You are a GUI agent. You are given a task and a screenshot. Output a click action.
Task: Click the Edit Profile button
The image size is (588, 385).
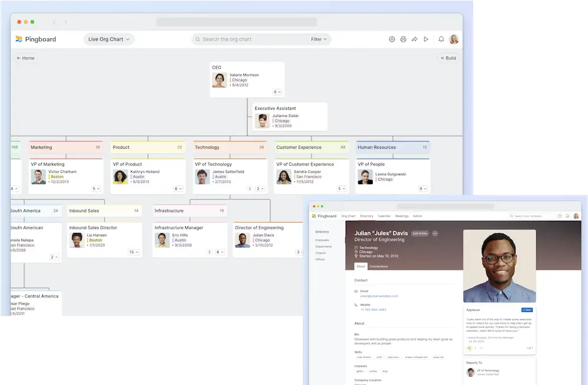(419, 233)
